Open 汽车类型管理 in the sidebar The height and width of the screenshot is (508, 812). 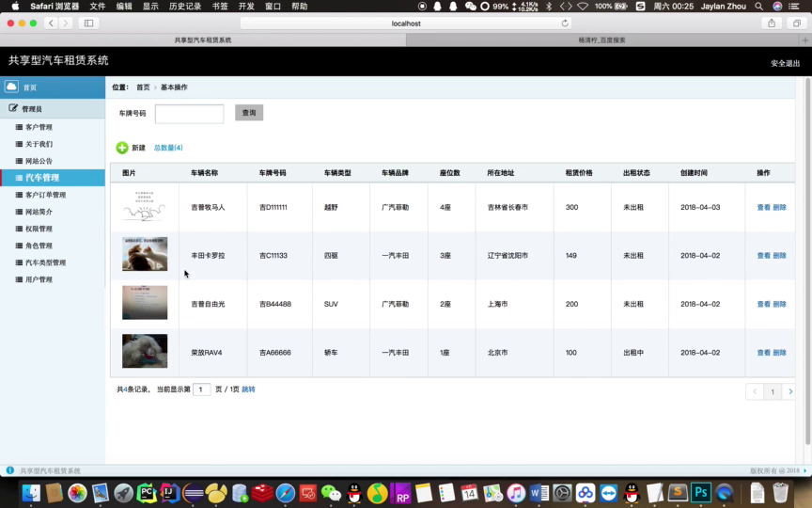point(45,262)
